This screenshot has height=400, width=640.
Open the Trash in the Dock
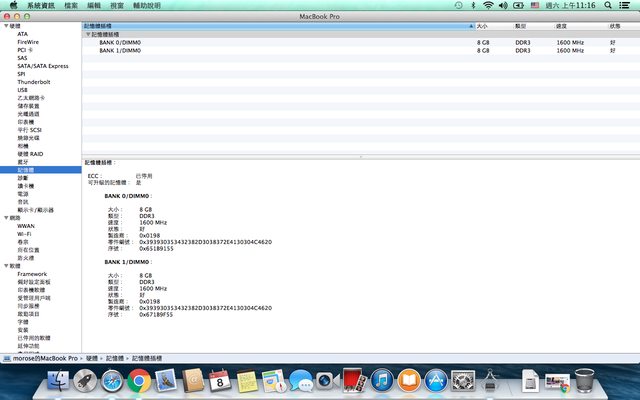point(585,380)
